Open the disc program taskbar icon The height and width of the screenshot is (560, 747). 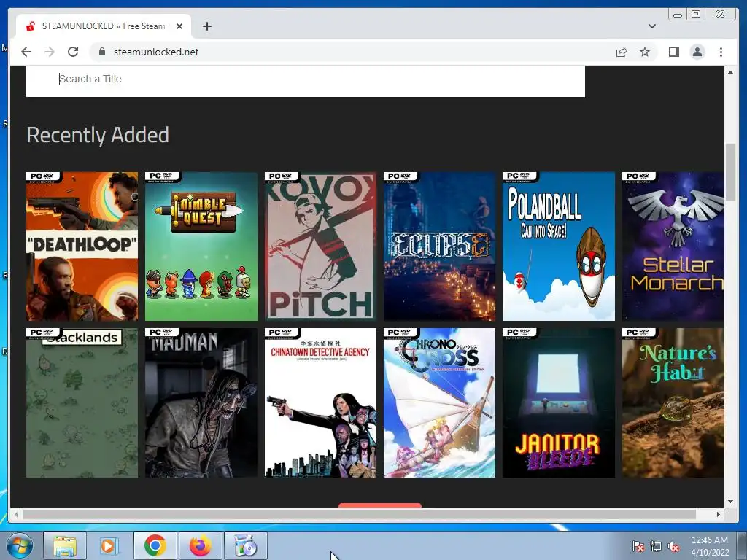click(246, 545)
